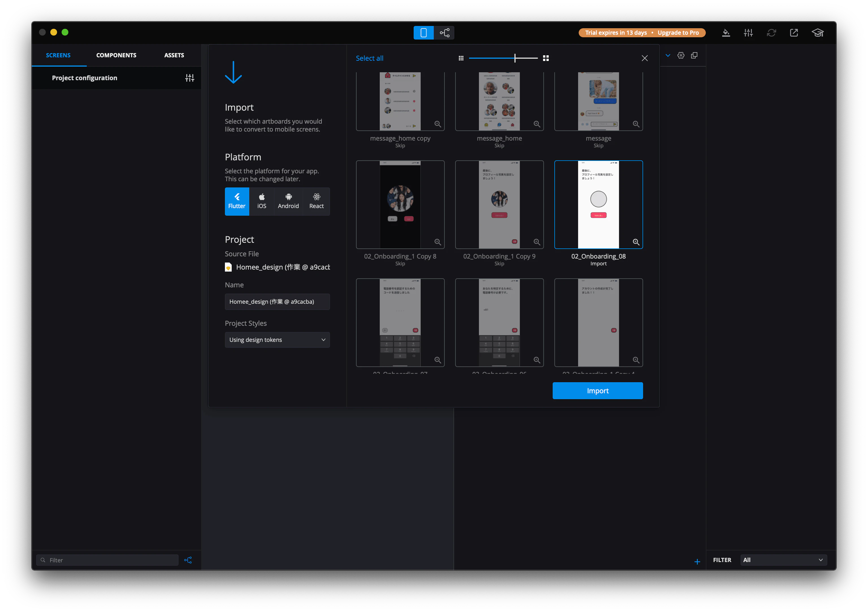Click the sync refresh icon

coord(771,33)
